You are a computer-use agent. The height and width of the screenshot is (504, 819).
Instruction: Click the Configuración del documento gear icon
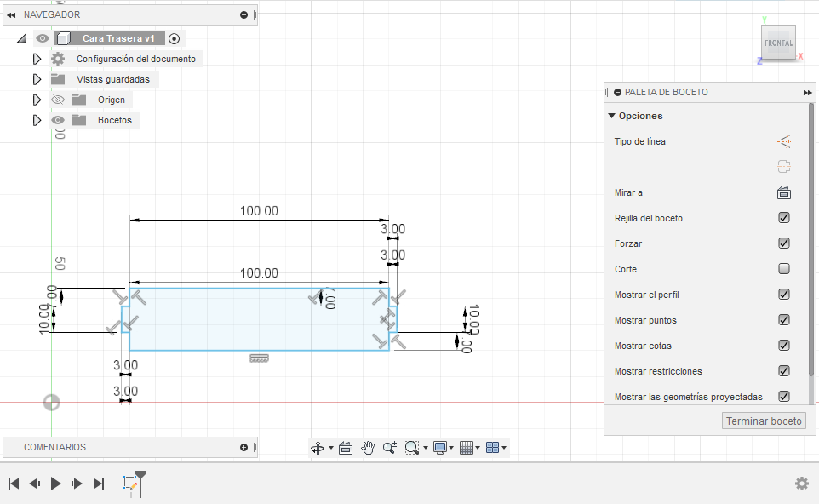58,59
